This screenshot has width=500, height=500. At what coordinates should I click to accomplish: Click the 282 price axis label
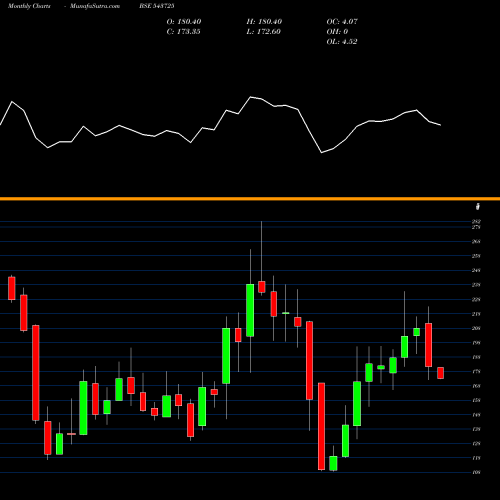click(476, 221)
